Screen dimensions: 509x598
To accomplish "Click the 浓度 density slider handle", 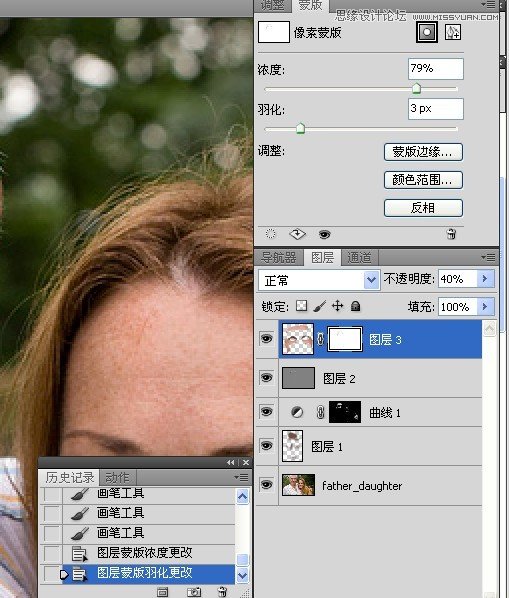I will pyautogui.click(x=416, y=88).
